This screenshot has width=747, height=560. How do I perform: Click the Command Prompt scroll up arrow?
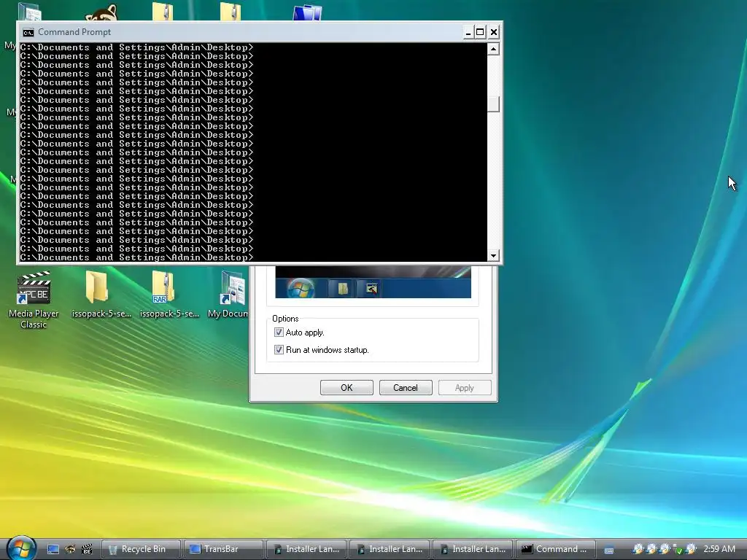493,49
